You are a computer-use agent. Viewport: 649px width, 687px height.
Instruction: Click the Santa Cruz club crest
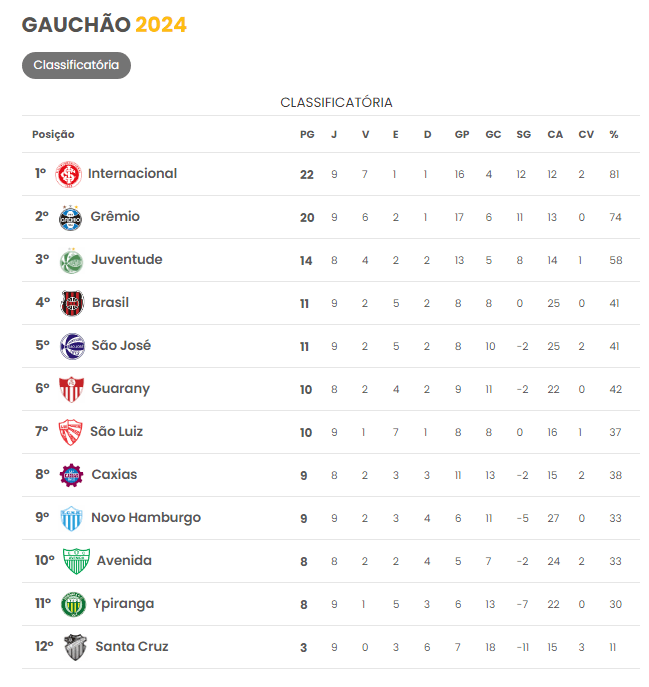76,647
